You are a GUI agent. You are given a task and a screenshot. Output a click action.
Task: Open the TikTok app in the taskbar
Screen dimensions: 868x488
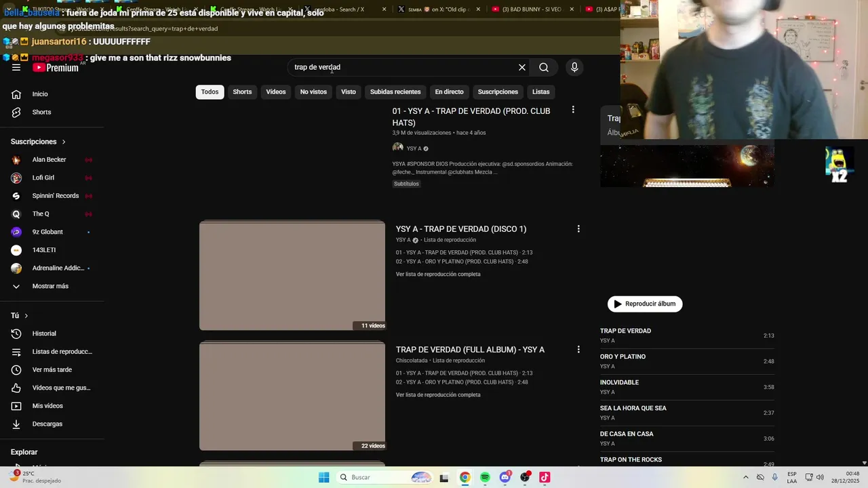click(x=545, y=477)
